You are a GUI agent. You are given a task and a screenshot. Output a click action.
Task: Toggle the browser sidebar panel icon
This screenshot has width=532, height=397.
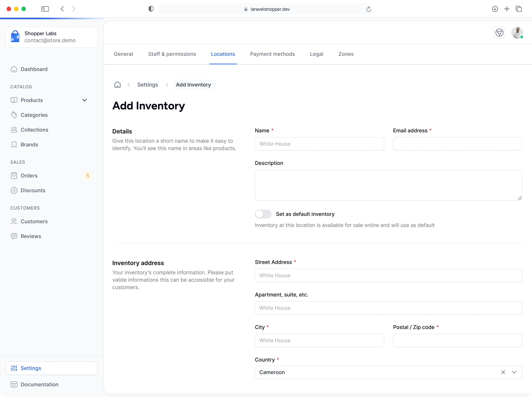[x=45, y=9]
